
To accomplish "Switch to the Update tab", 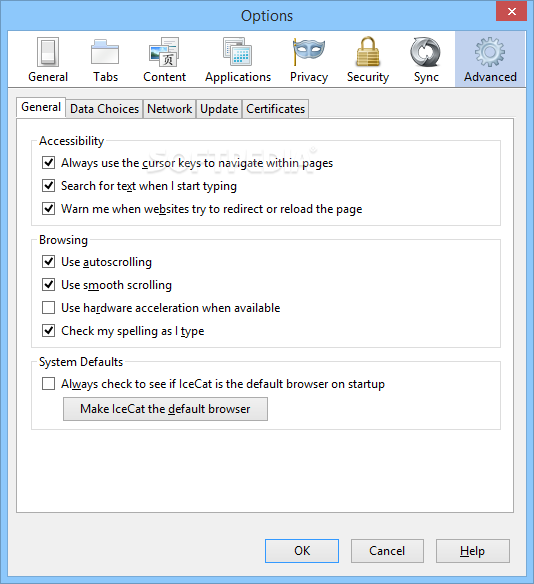I will [219, 109].
